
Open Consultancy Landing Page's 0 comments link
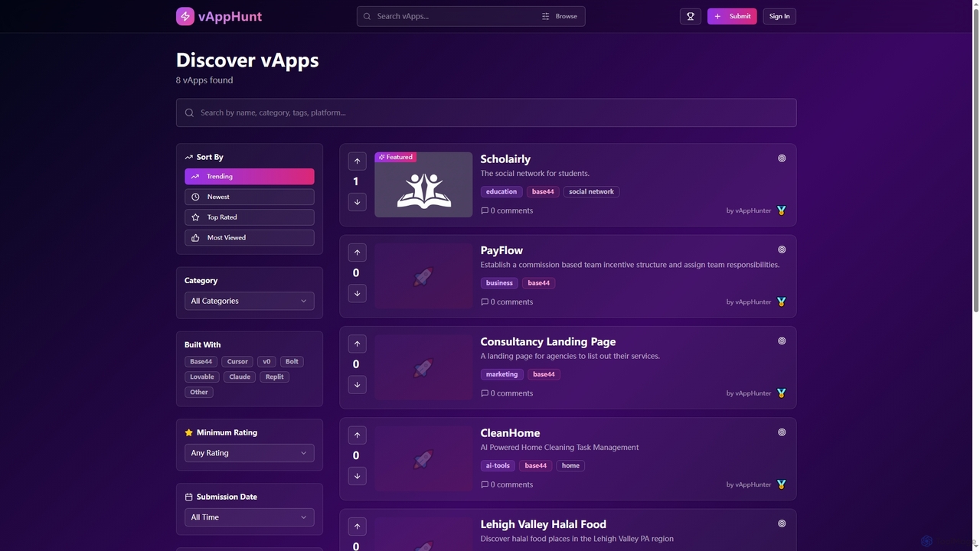click(507, 393)
